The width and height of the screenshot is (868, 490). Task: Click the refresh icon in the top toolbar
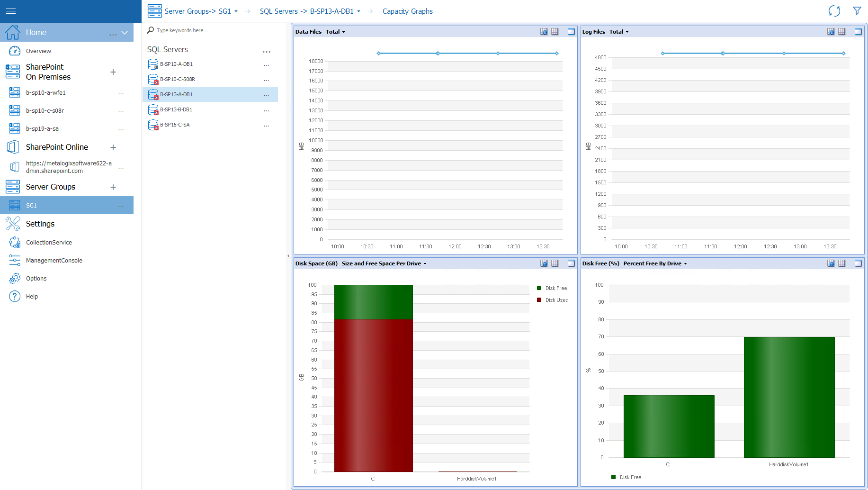pyautogui.click(x=834, y=10)
